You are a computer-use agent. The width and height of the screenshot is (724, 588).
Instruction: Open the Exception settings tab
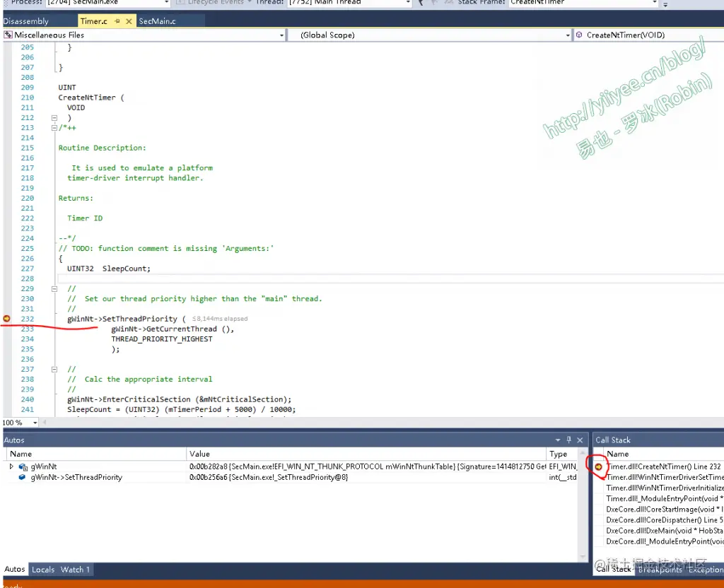[706, 570]
